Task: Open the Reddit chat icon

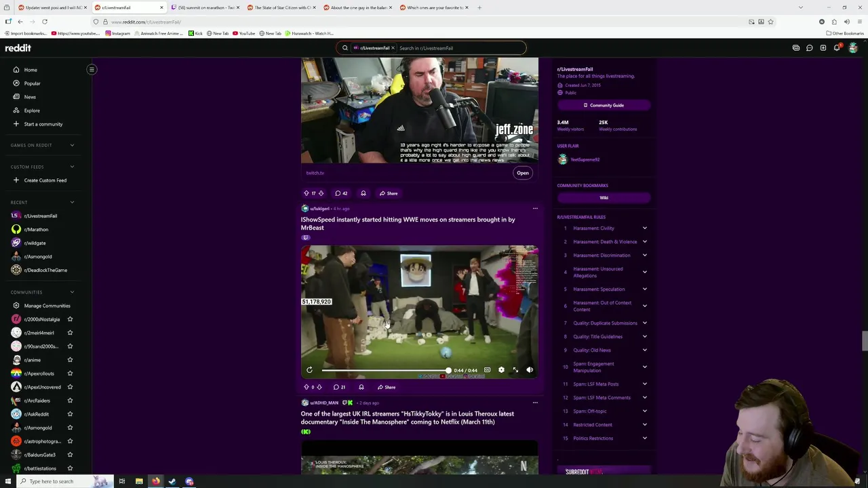Action: pyautogui.click(x=809, y=48)
